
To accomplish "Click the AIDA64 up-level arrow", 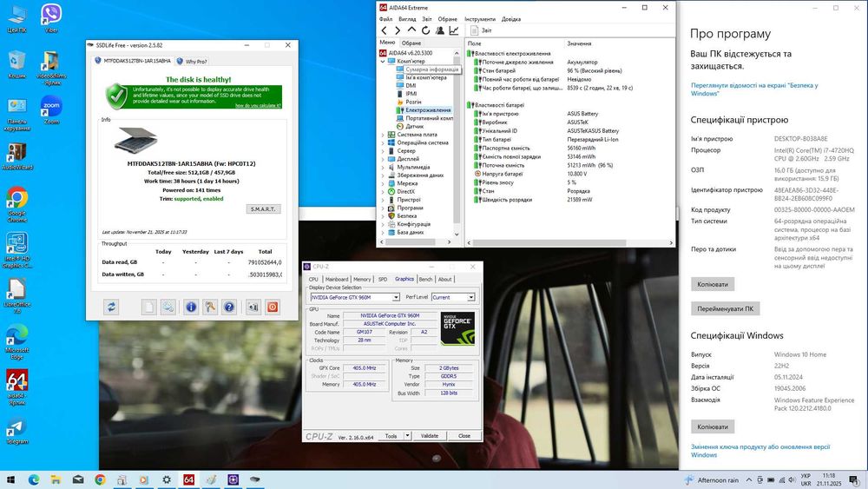I will pos(411,30).
